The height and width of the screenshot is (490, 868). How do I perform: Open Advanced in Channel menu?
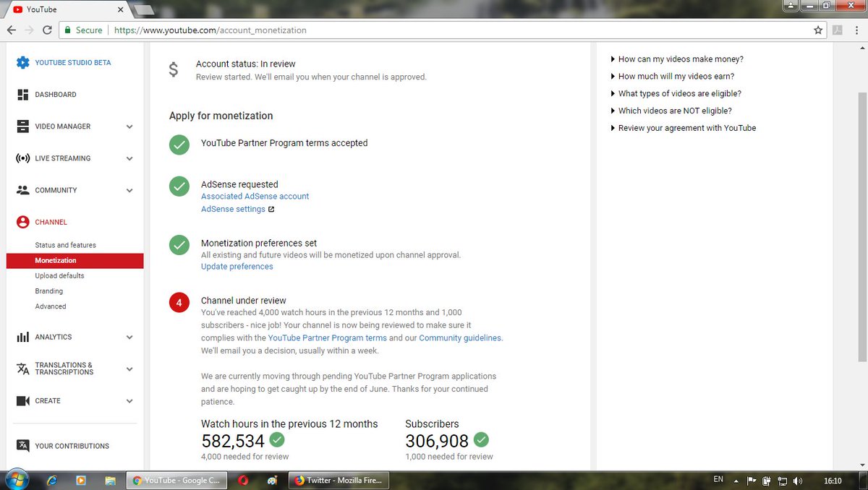(x=51, y=306)
